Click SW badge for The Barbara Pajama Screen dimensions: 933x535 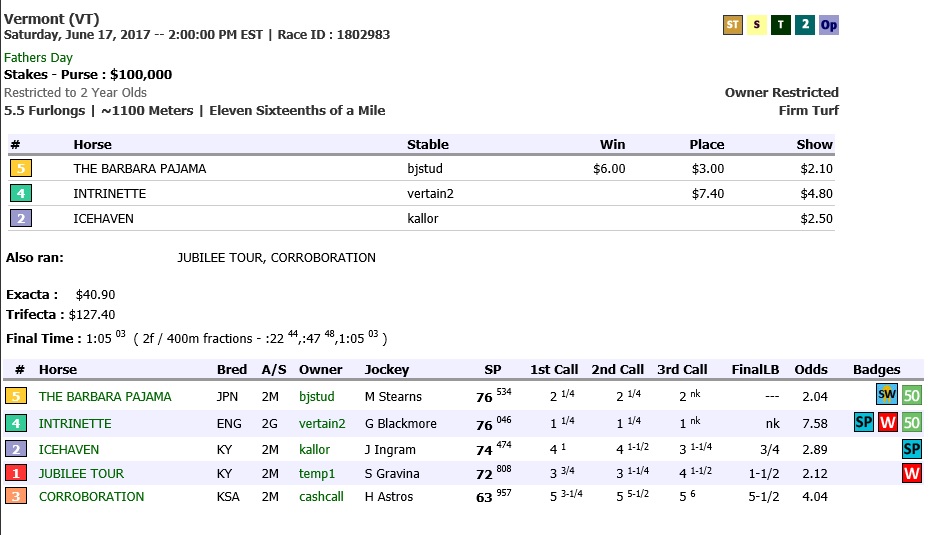[x=887, y=394]
